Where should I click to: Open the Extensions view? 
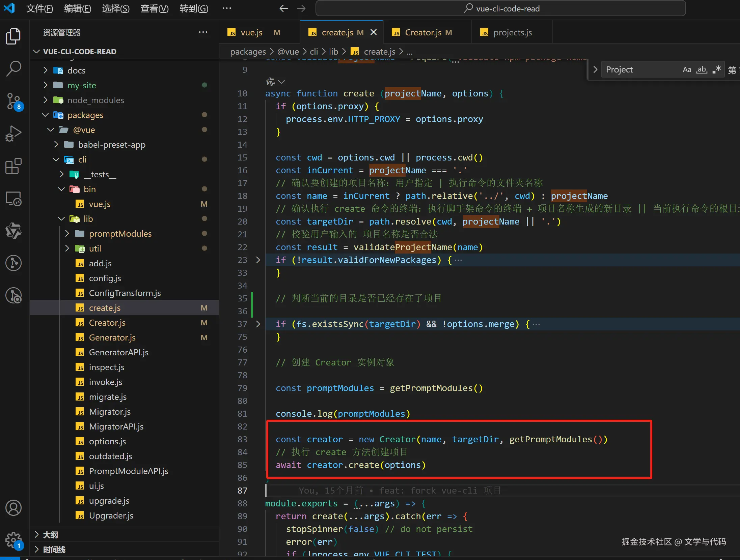click(x=13, y=166)
